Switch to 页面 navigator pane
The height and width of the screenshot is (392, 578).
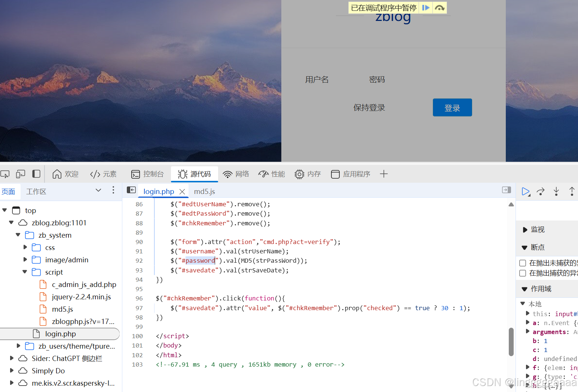tap(8, 192)
